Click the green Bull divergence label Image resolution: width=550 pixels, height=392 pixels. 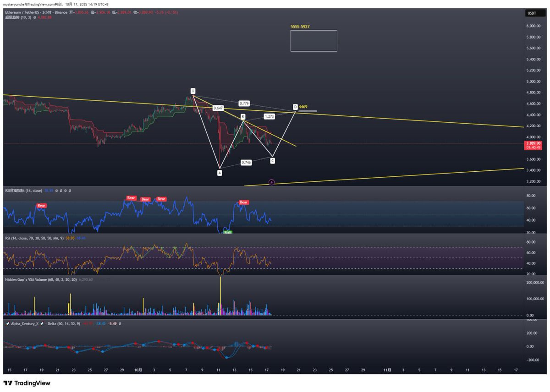[227, 232]
